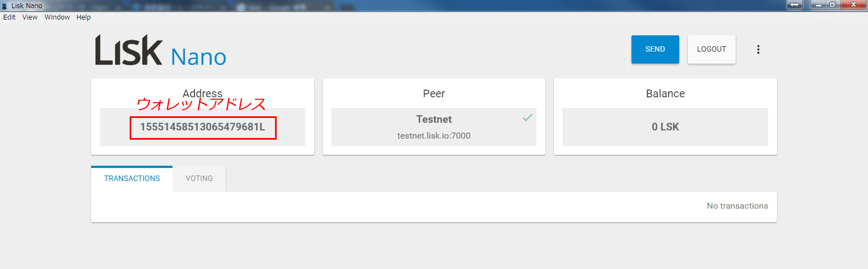Click the green peer connection checkmark
Screen dimensions: 868x269
(527, 117)
